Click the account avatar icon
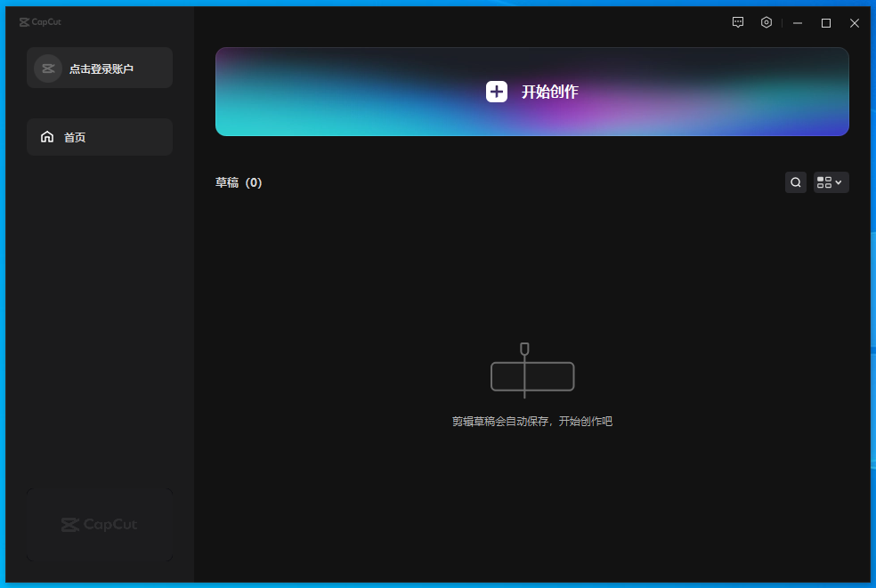The height and width of the screenshot is (588, 876). 48,68
